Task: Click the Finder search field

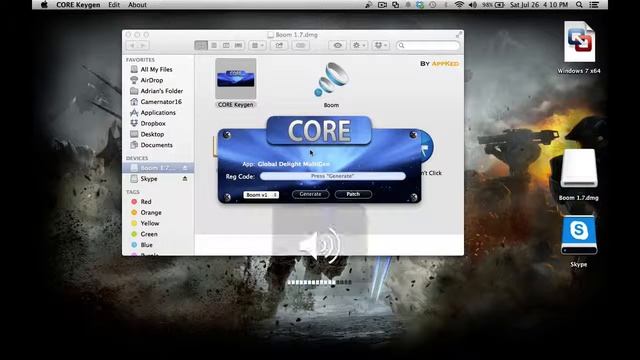Action: (428, 45)
